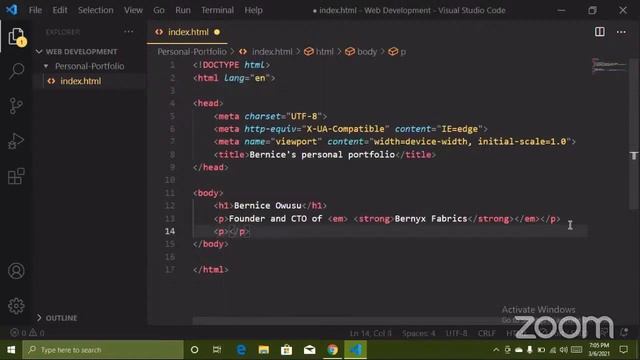Click 'Bernice Owusu' heading text in code

coord(267,205)
